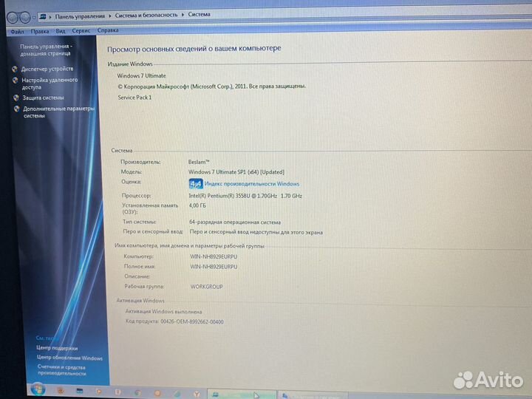Open the Вид menu

(x=61, y=31)
